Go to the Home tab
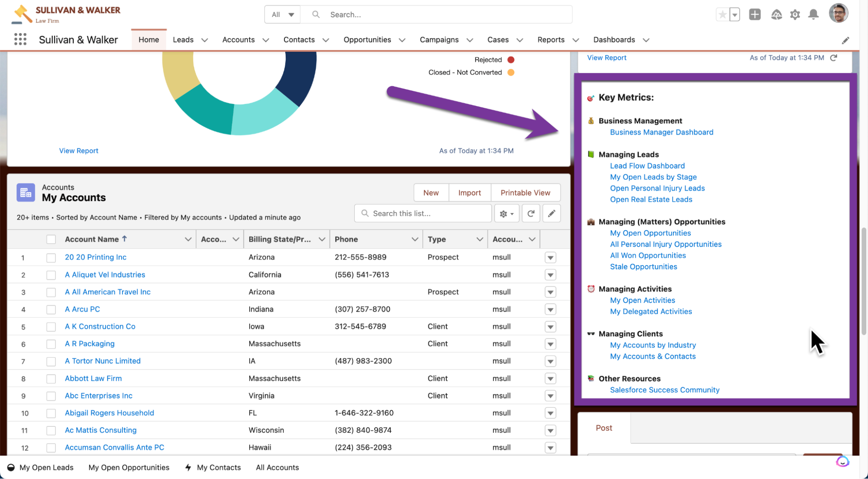This screenshot has height=479, width=868. [x=149, y=40]
